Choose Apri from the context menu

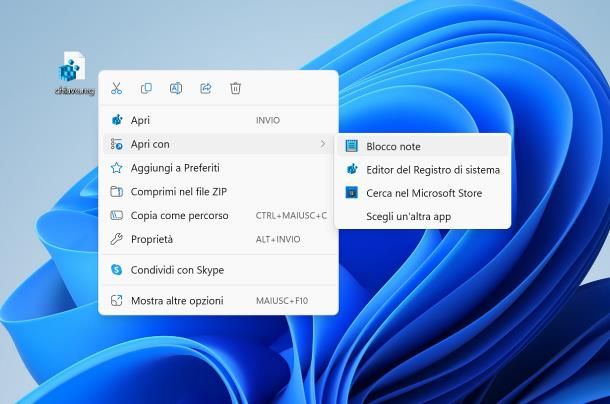(218, 120)
